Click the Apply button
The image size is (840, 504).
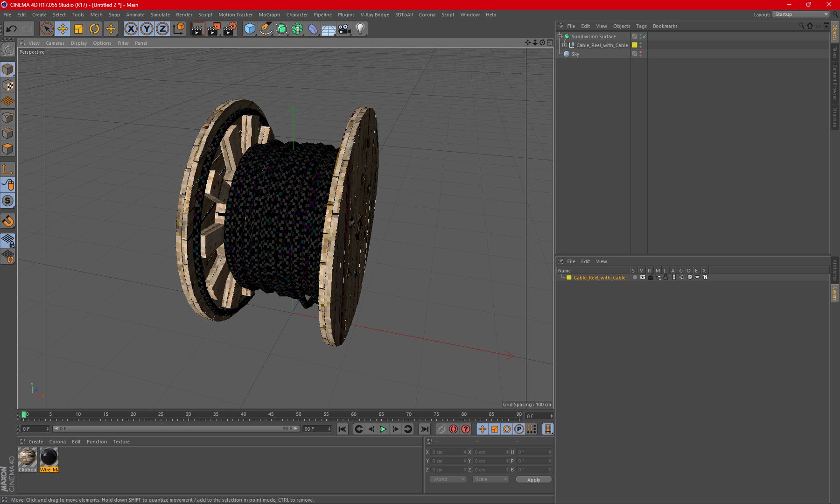click(533, 479)
